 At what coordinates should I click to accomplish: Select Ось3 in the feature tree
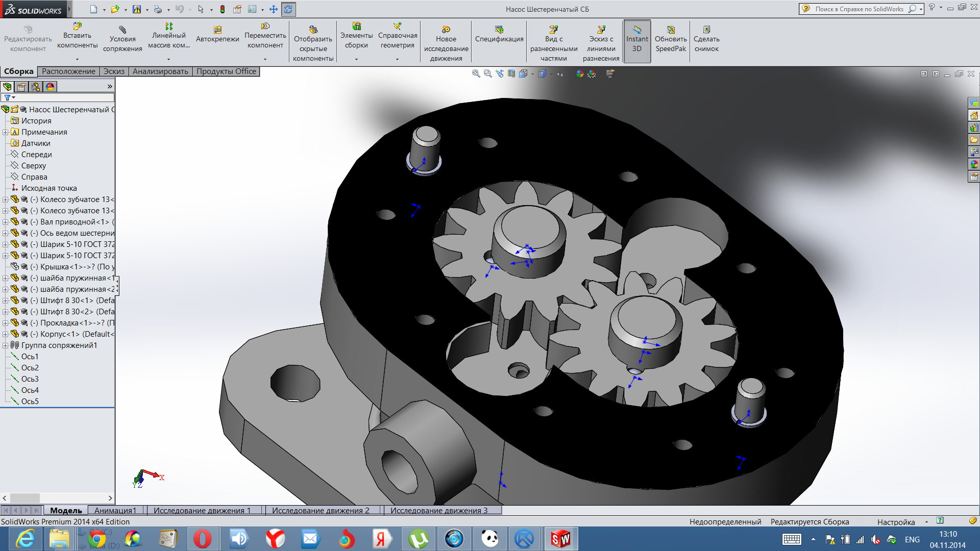pyautogui.click(x=30, y=379)
